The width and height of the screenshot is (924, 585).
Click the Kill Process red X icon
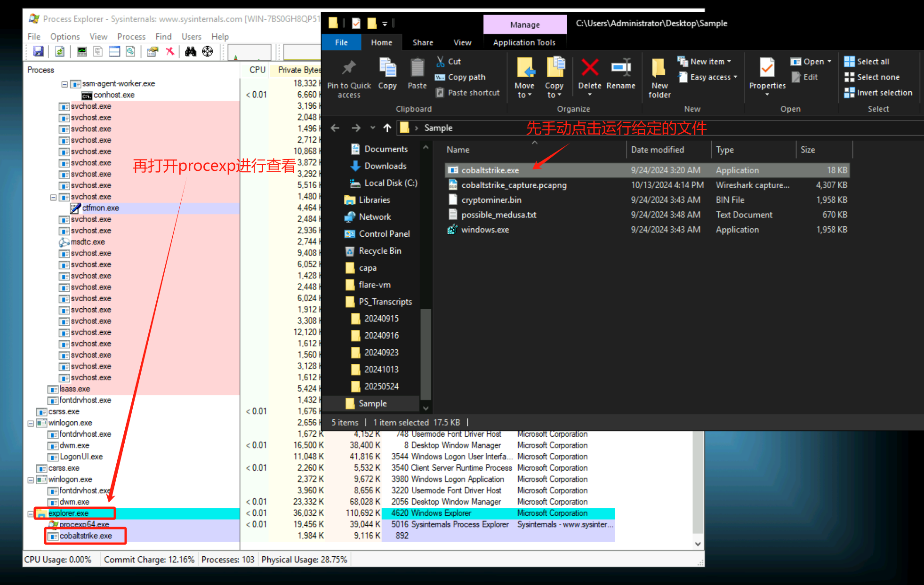[170, 51]
